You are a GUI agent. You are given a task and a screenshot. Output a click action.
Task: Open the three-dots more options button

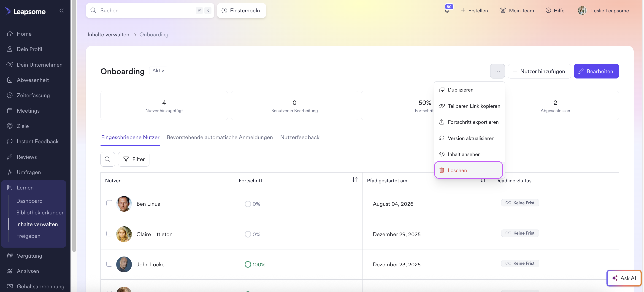click(x=498, y=71)
